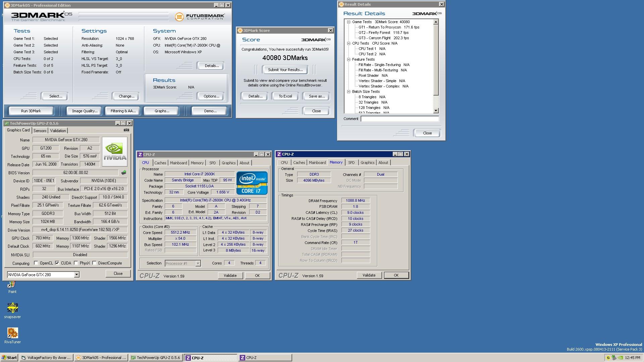Toggle the DirectCompute checkbox
Image resolution: width=644 pixels, height=362 pixels.
tap(94, 263)
